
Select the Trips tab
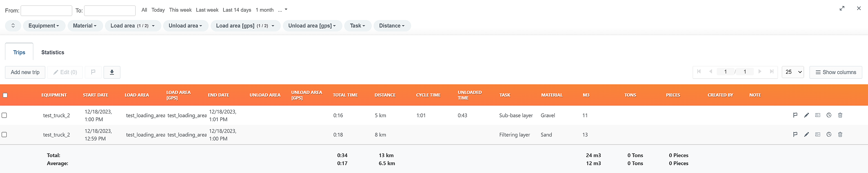tap(19, 52)
